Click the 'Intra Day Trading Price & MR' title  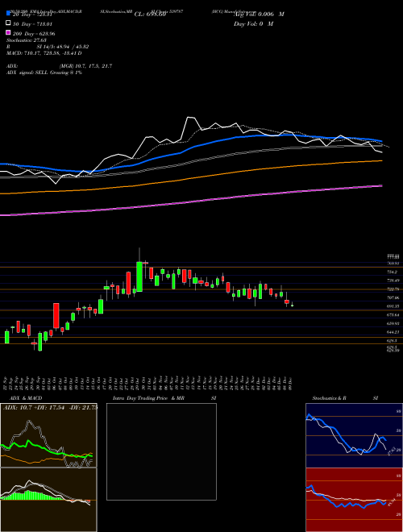tap(148, 398)
